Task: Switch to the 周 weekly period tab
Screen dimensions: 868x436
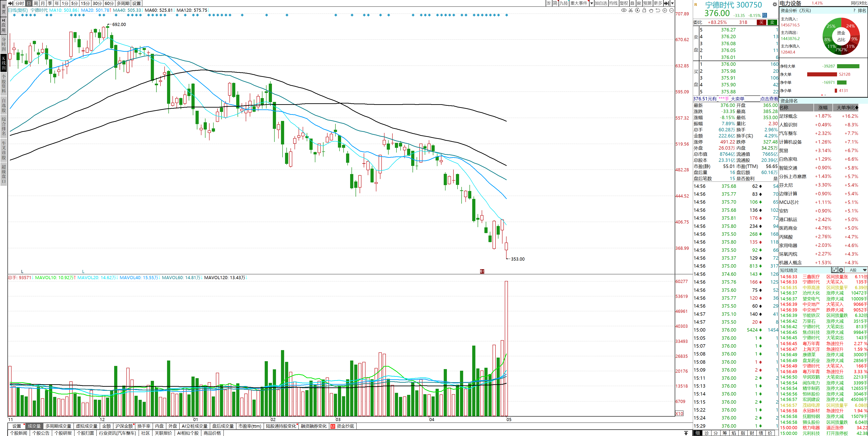Action: 36,3
